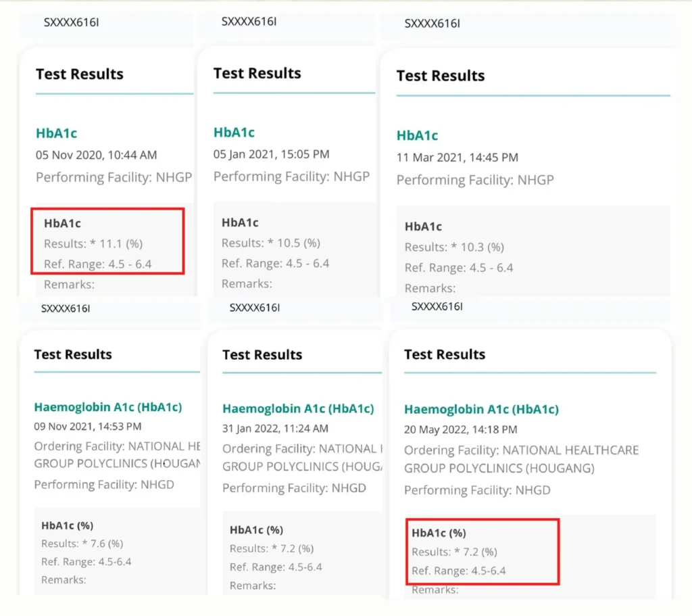Click the timestamp 11 Mar 2021, 14:45 PM

pyautogui.click(x=457, y=158)
